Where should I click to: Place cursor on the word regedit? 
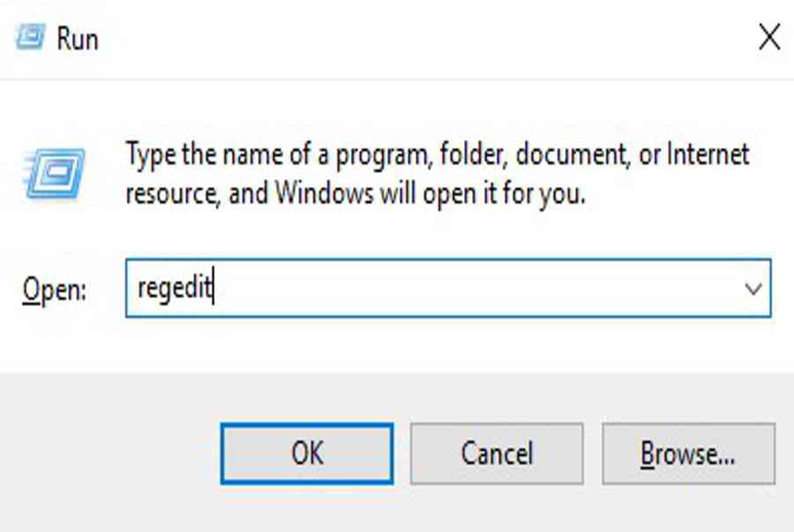[x=176, y=288]
